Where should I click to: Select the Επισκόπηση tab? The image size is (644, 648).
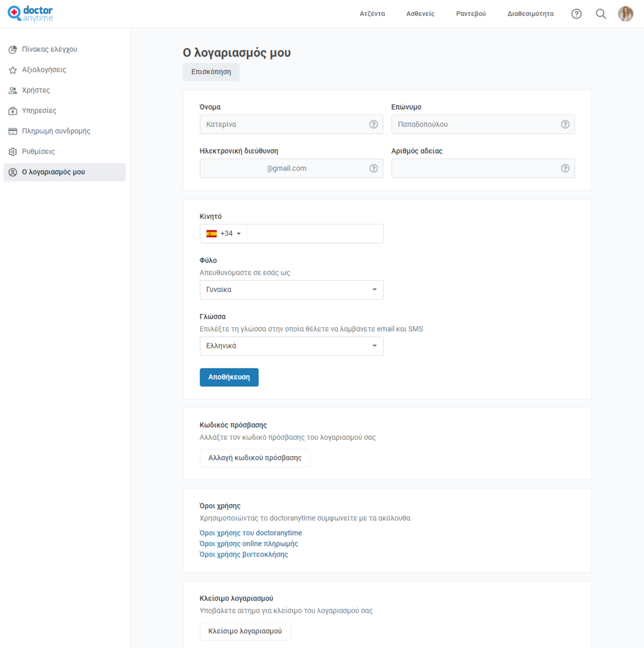coord(211,72)
